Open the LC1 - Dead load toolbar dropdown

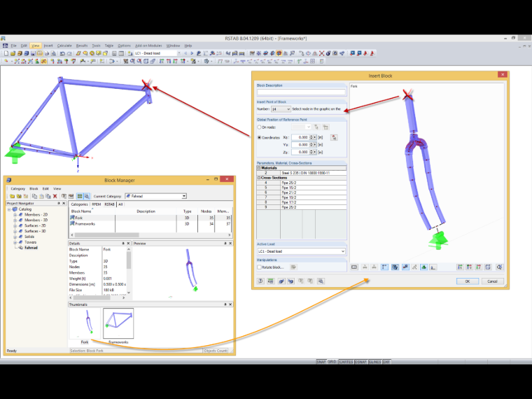pos(179,53)
